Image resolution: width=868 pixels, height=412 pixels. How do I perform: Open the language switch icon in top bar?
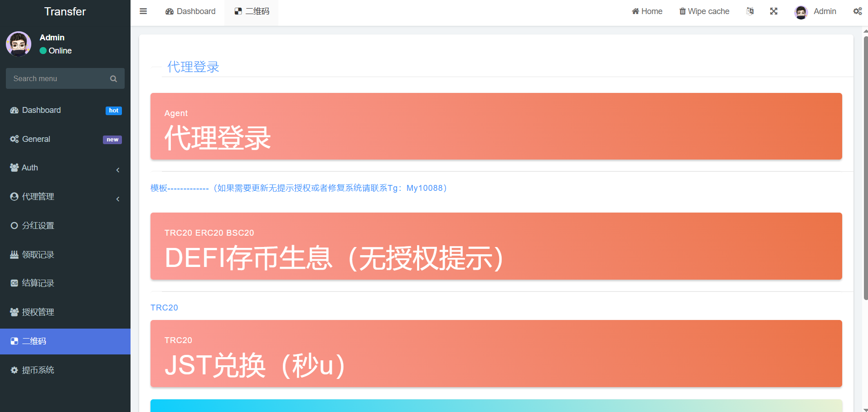750,11
